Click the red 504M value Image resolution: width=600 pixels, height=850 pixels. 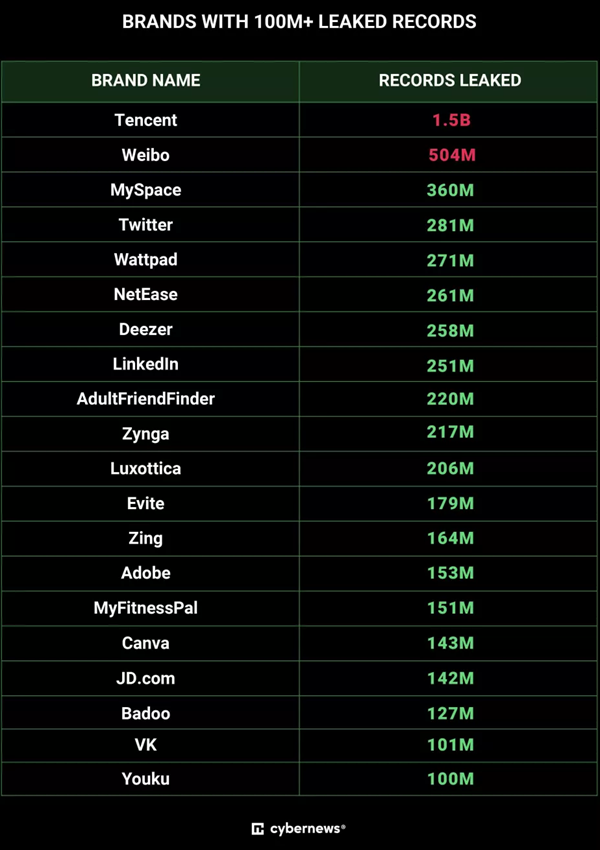452,155
